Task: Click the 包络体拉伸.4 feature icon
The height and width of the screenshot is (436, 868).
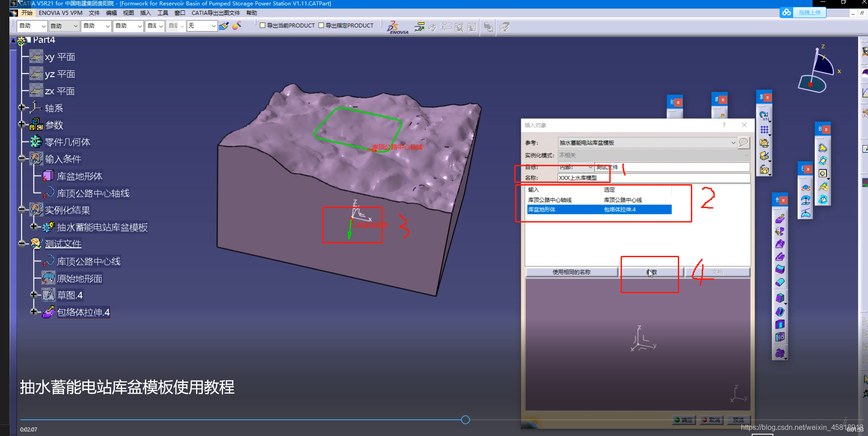Action: pyautogui.click(x=48, y=313)
